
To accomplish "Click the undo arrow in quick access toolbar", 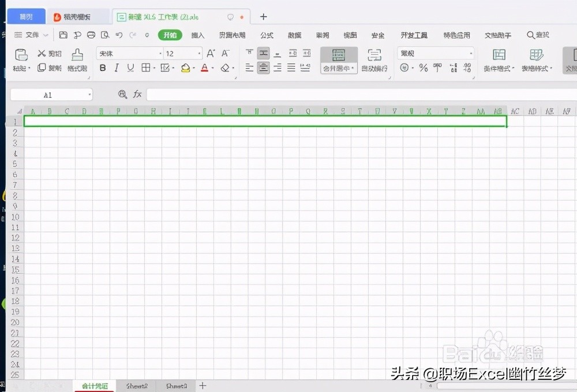I will tap(119, 35).
